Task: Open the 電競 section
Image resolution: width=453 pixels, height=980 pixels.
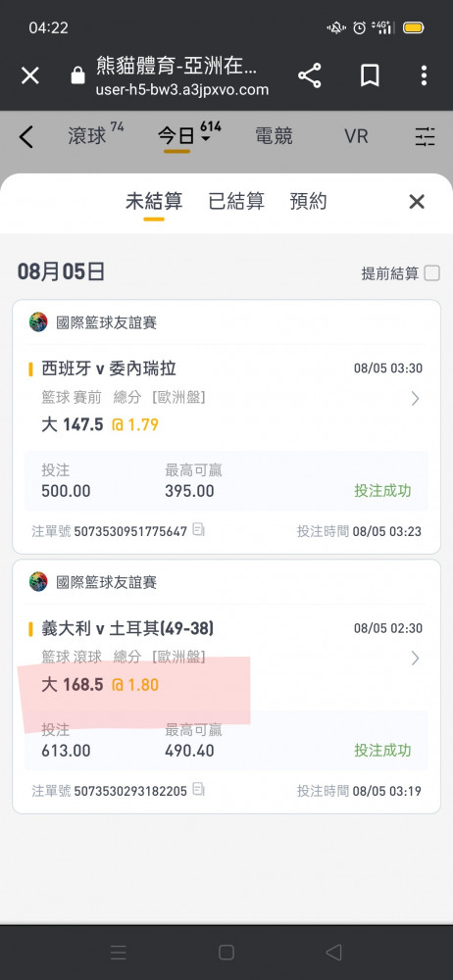Action: [274, 136]
